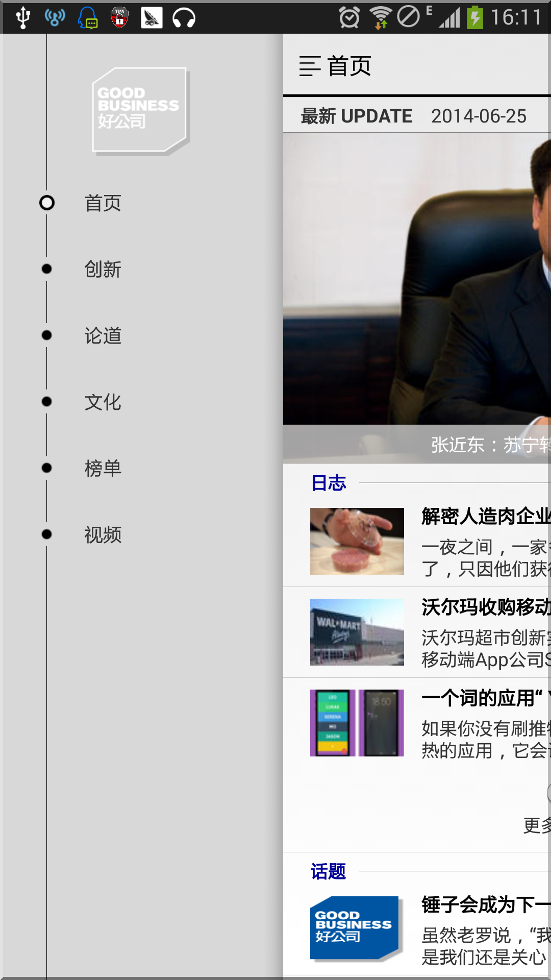The height and width of the screenshot is (980, 551).
Task: Tap the 16:11 clock in status bar
Action: 516,17
